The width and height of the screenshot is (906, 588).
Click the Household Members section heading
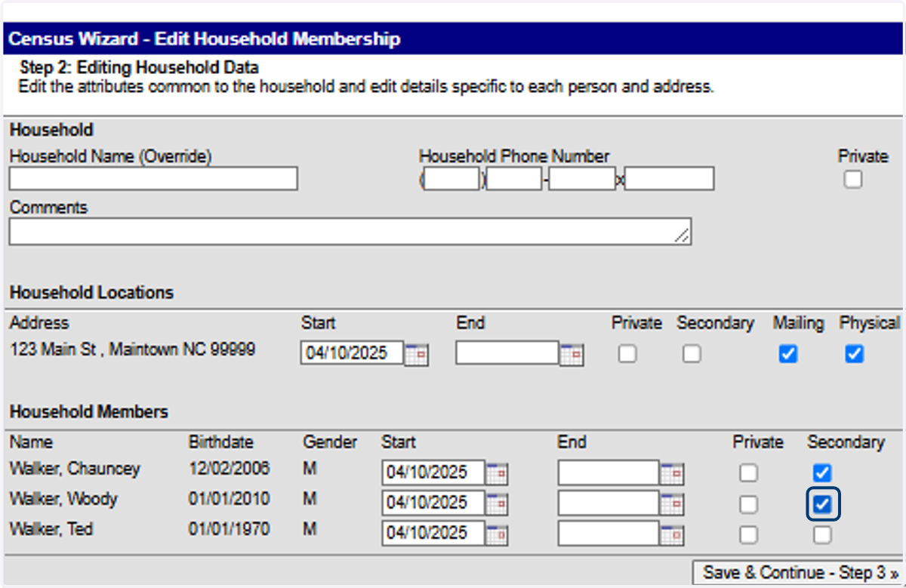pyautogui.click(x=89, y=412)
